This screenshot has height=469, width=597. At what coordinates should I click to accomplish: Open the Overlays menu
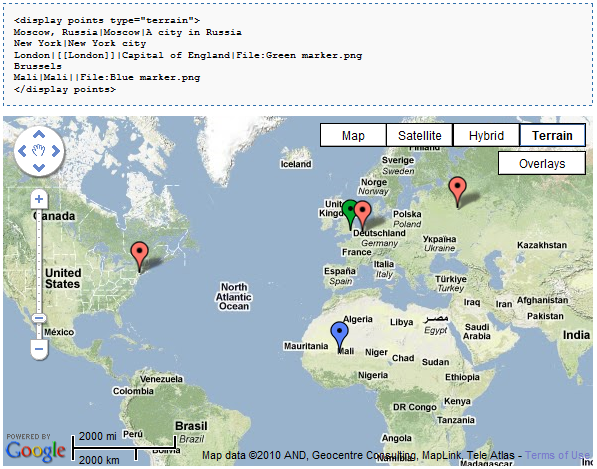[542, 163]
